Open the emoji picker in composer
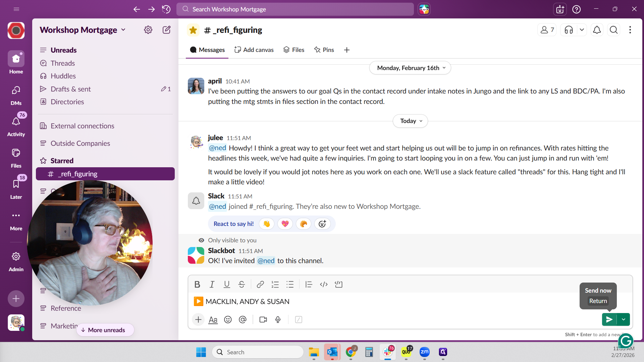The image size is (644, 362). (228, 320)
